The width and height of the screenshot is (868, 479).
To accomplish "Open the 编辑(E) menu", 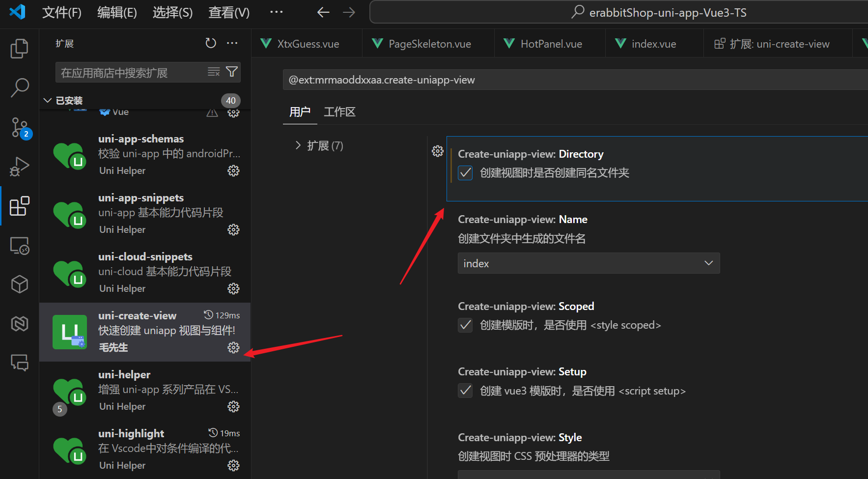I will click(x=117, y=12).
